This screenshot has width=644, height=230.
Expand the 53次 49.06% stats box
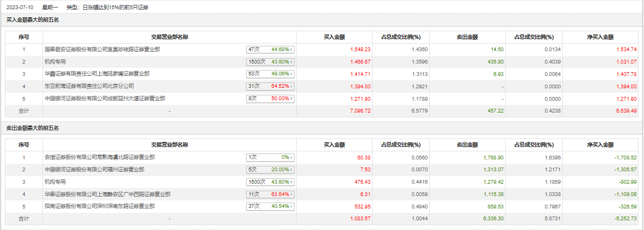tap(270, 74)
